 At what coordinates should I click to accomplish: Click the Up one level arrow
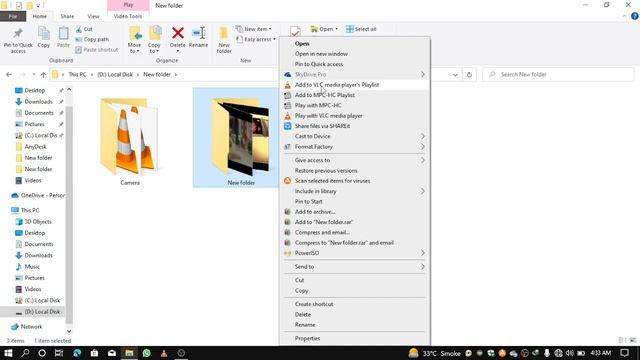click(x=43, y=75)
